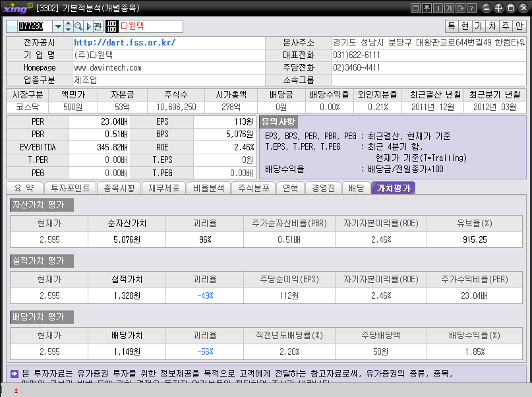Click the 관 (watchlist) button
This screenshot has height=397, width=532.
point(98,26)
